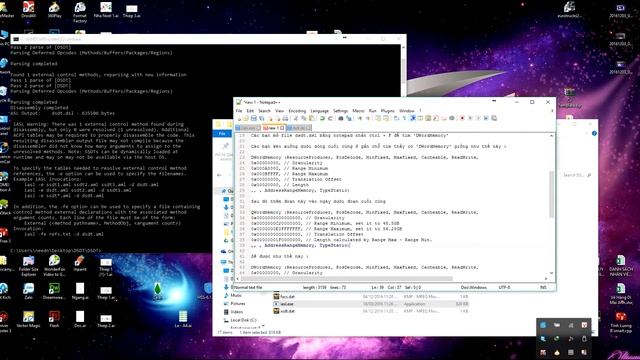Viewport: 640px width, 360px height.
Task: Select the xsdt.dat file in Explorer
Action: (x=371, y=311)
